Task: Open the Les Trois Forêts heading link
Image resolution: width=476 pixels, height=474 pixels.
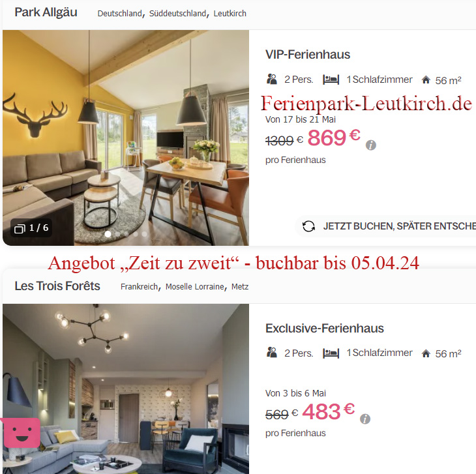Action: pyautogui.click(x=57, y=286)
